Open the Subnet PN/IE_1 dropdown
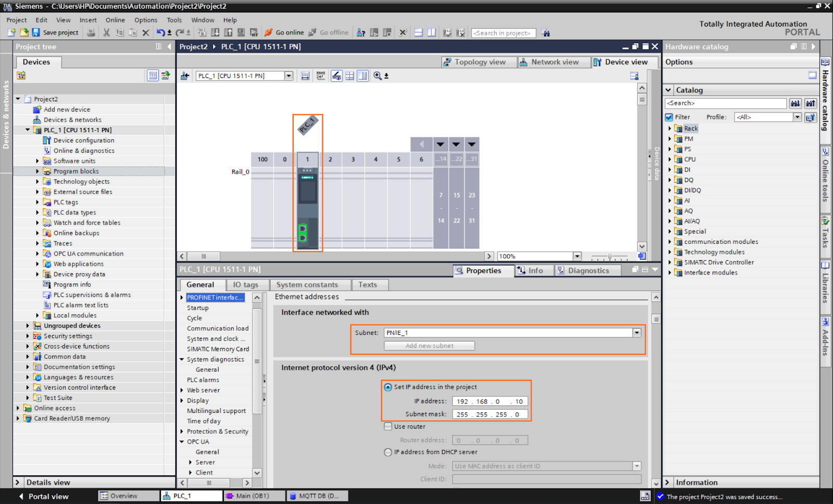833x504 pixels. point(637,333)
